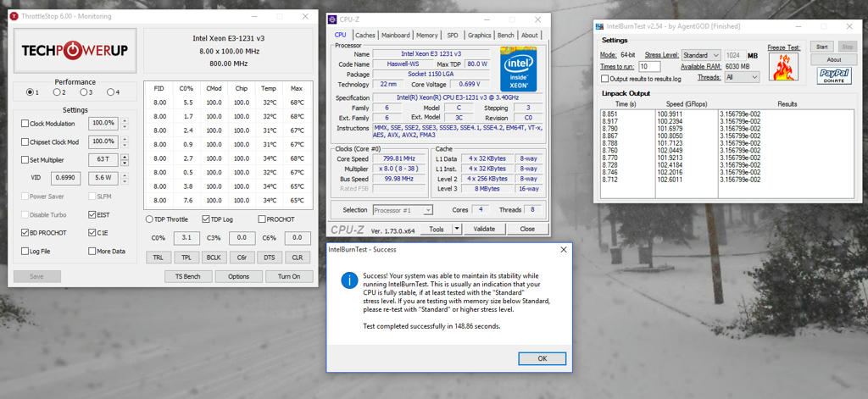Switch to the CPU tab in CPU-Z
The width and height of the screenshot is (868, 399).
[340, 35]
